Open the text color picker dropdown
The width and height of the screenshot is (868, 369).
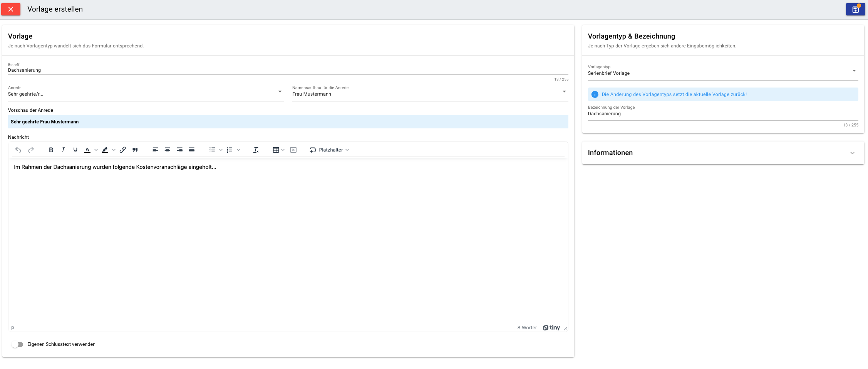coord(96,150)
